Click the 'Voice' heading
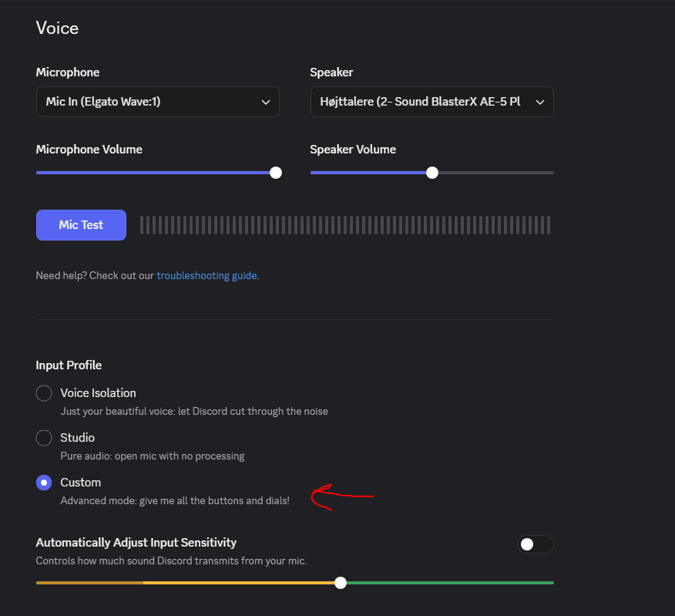The width and height of the screenshot is (675, 616). coord(57,28)
